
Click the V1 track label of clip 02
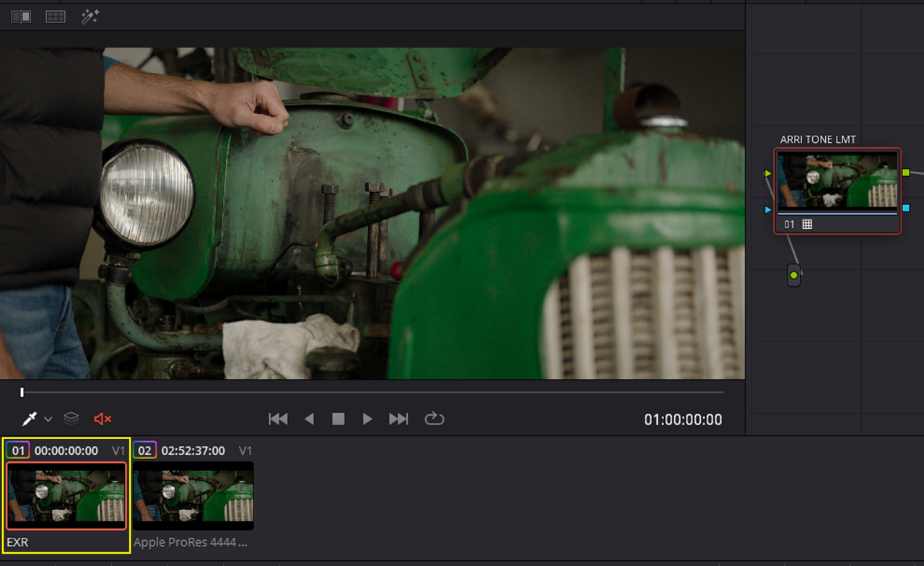click(x=245, y=450)
